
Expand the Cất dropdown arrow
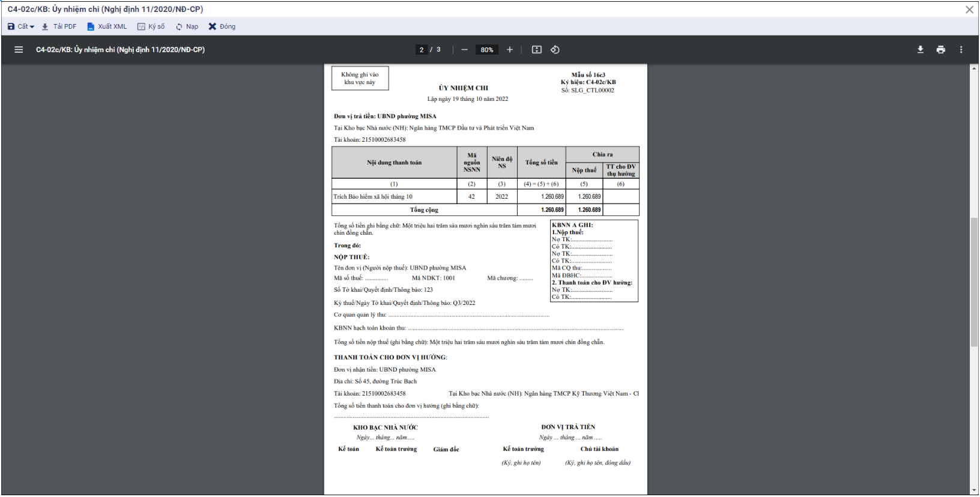(32, 27)
